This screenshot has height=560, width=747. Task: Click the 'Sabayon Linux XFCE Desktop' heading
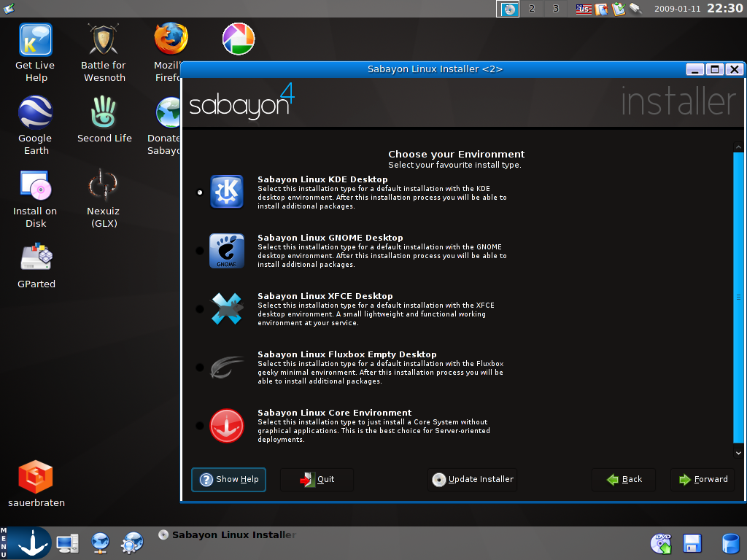pos(325,296)
